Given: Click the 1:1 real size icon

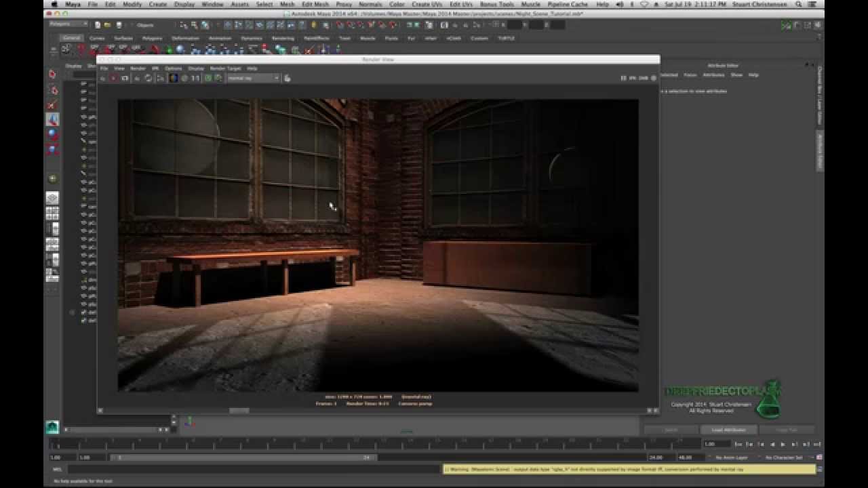Looking at the screenshot, I should pyautogui.click(x=195, y=78).
